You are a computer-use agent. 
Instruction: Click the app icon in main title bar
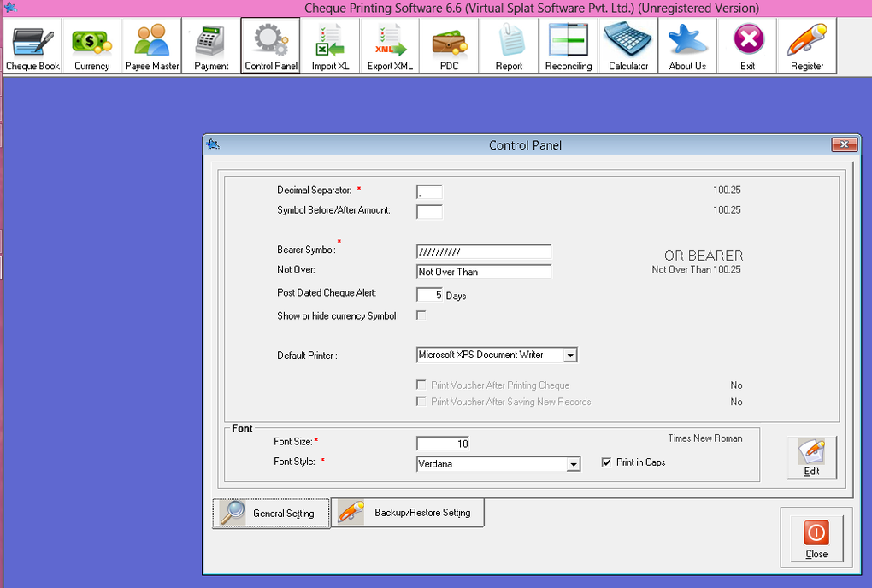pyautogui.click(x=9, y=7)
